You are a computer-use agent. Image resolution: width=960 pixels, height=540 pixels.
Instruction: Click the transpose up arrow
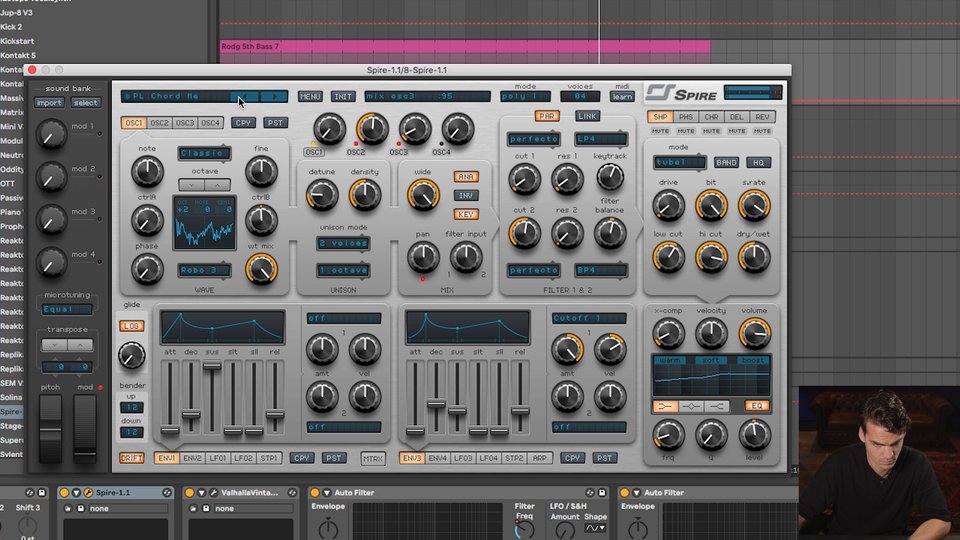click(x=80, y=345)
